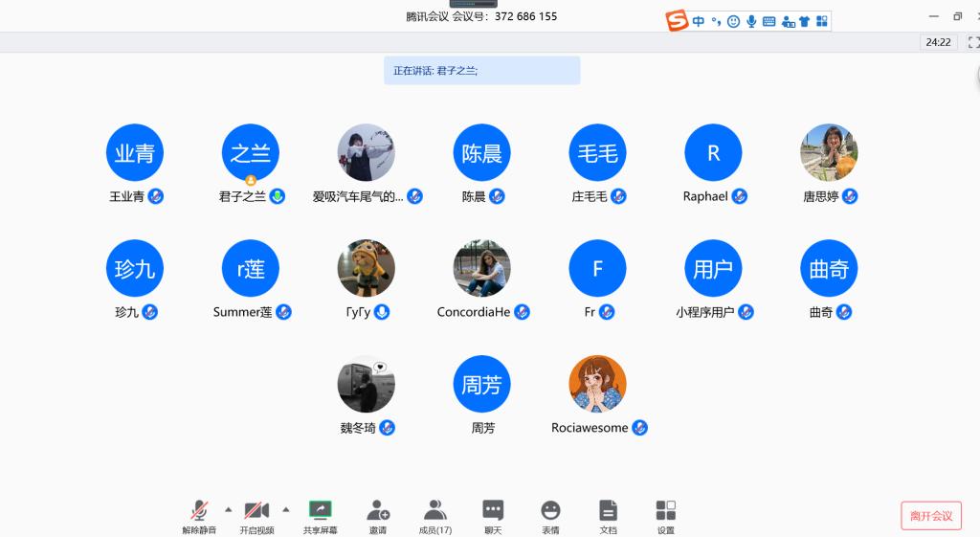The image size is (980, 537).
Task: Click the red 离开会议 leave button
Action: 930,516
